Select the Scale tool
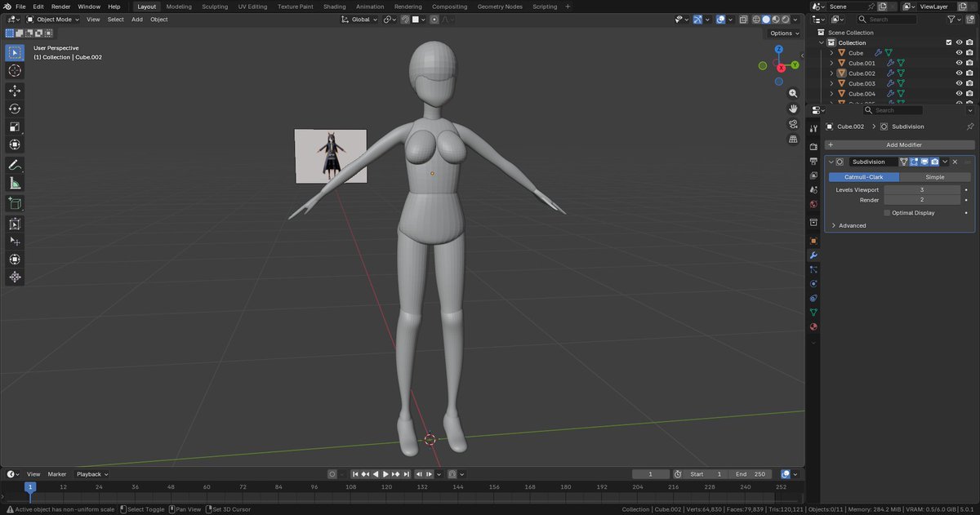980x515 pixels. (15, 127)
